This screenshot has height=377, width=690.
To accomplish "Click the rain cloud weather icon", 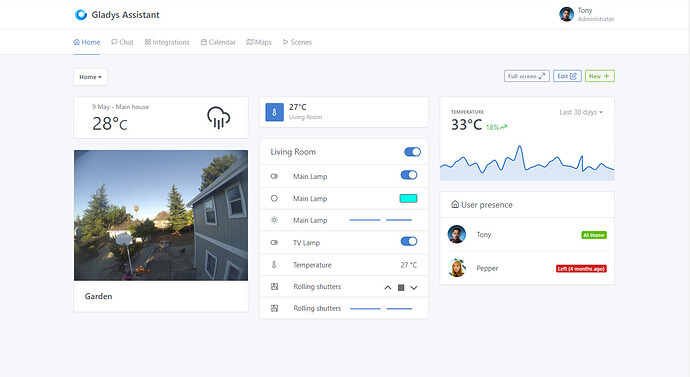I will (x=218, y=117).
